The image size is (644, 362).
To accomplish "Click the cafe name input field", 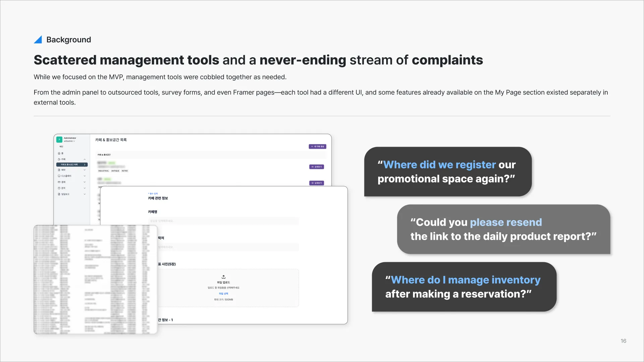I will (223, 221).
